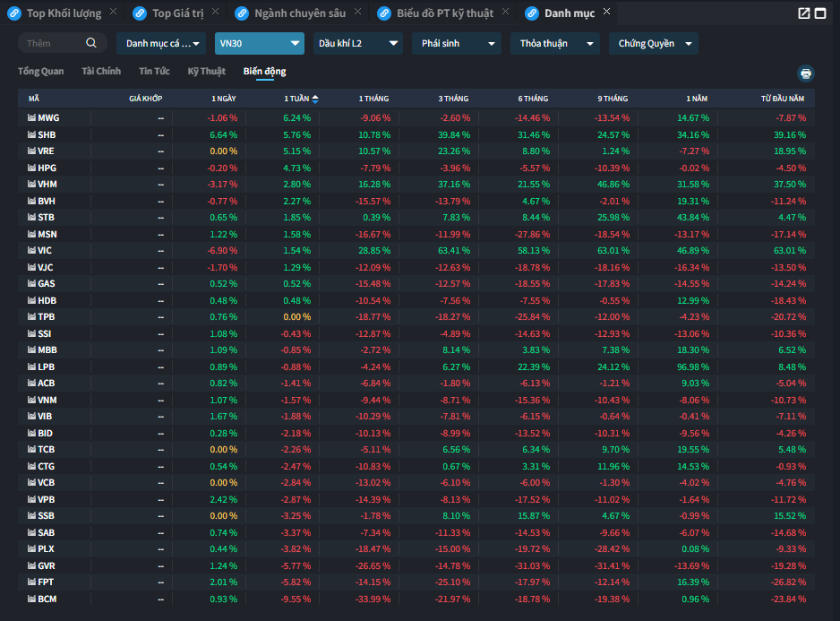840x621 pixels.
Task: Close the Biểu đồ PT kỹ thuật tab
Action: pos(505,12)
